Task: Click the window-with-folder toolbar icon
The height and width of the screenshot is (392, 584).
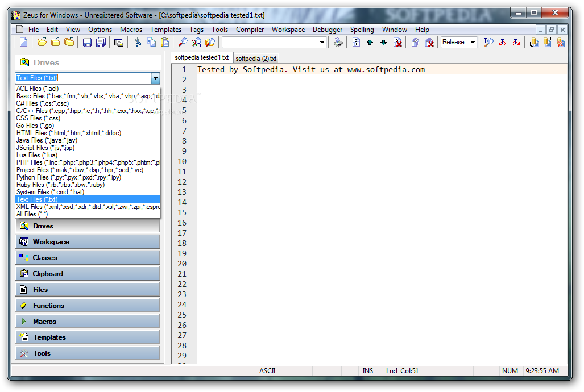Action: click(x=119, y=43)
